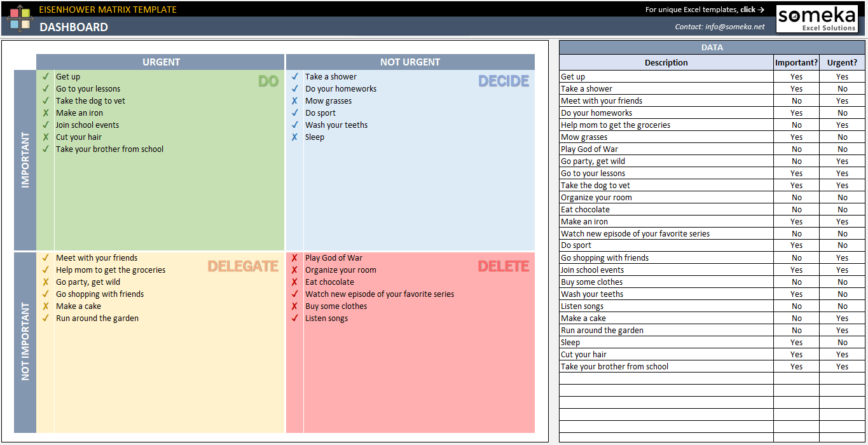The image size is (868, 445).
Task: Click the red square in the logo
Action: (x=14, y=13)
